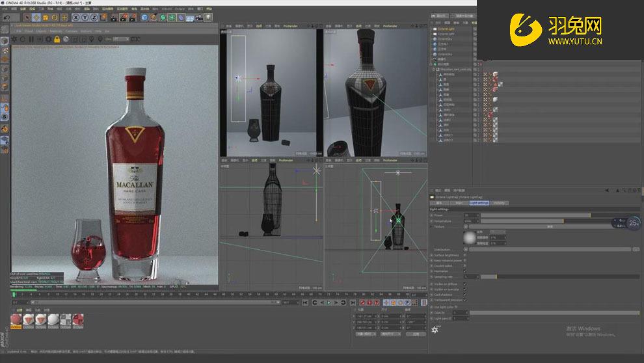Image resolution: width=644 pixels, height=363 pixels.
Task: Click the Apply button in coordinates panel
Action: click(x=416, y=334)
